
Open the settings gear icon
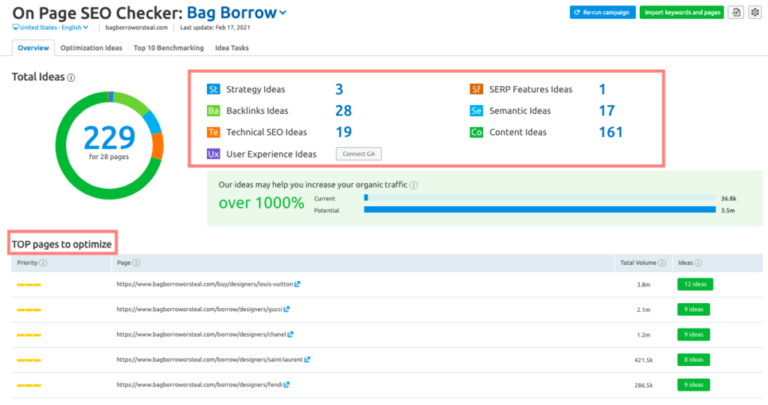point(755,12)
